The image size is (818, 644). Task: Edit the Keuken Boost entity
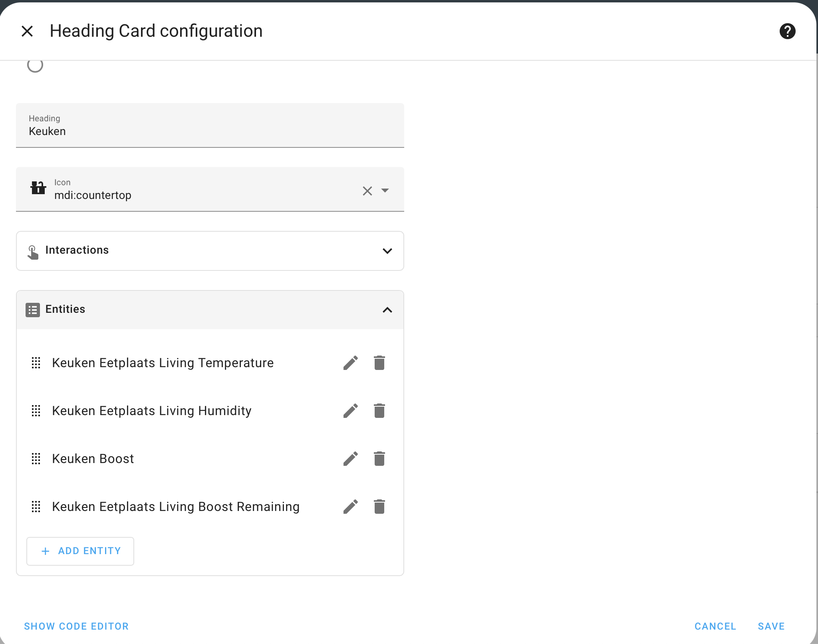[350, 459]
